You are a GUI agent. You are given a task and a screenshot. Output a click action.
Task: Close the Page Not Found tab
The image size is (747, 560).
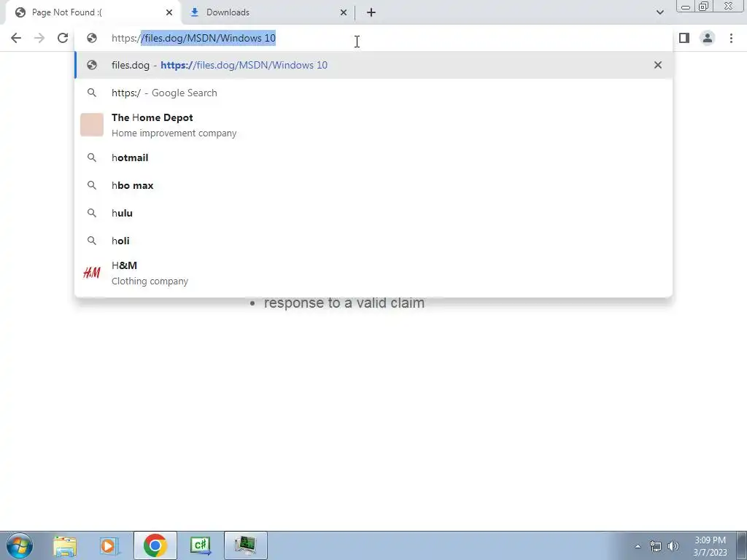click(169, 13)
